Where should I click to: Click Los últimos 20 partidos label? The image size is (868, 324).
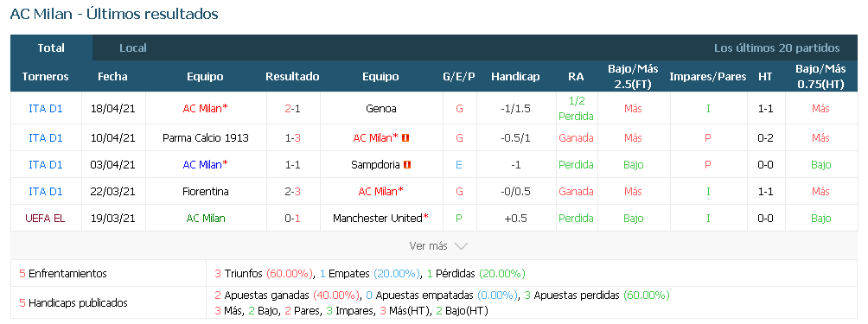(x=776, y=48)
